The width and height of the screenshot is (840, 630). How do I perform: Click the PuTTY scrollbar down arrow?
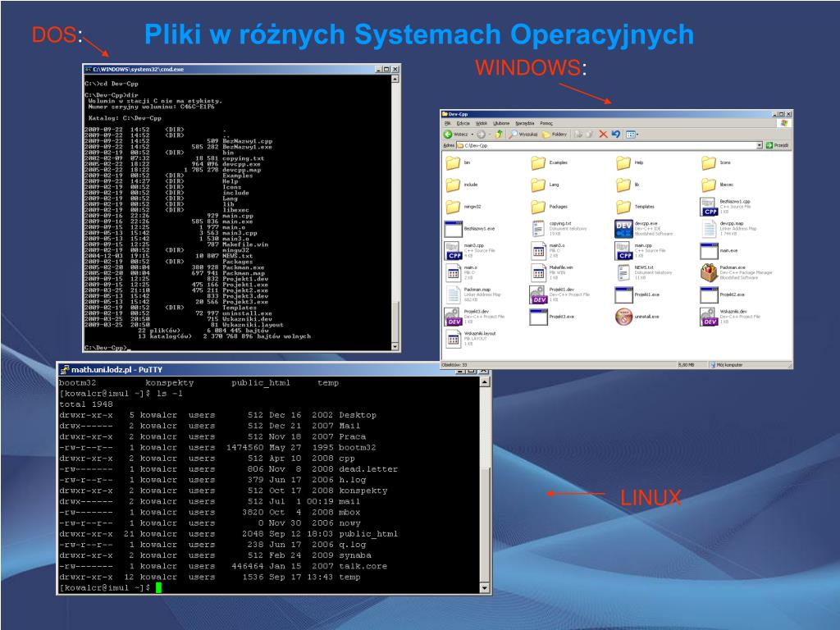coord(484,588)
